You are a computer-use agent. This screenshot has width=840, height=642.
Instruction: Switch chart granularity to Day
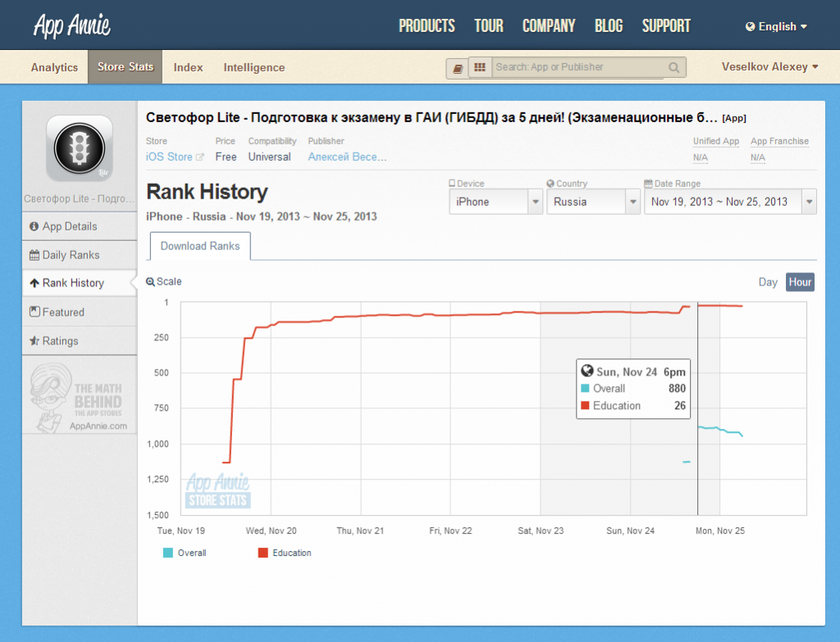point(768,282)
